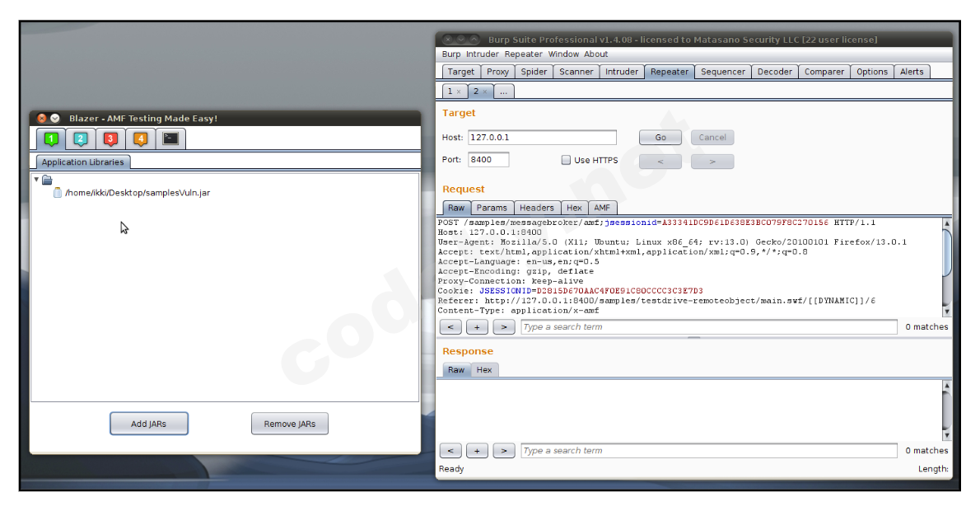Enable the Use HTTPS checkbox
The image size is (980, 511).
pyautogui.click(x=566, y=160)
